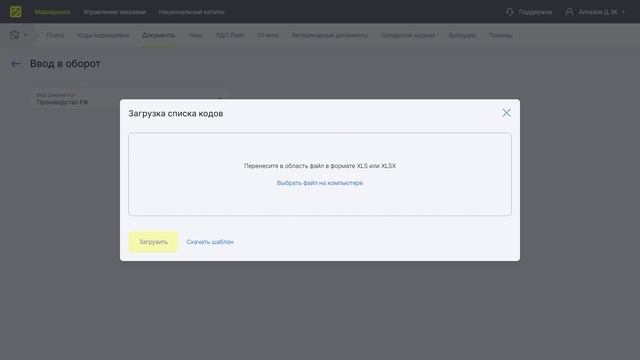Open the Вид документа dropdown showing Производство РФ
The width and height of the screenshot is (640, 360).
tap(129, 99)
